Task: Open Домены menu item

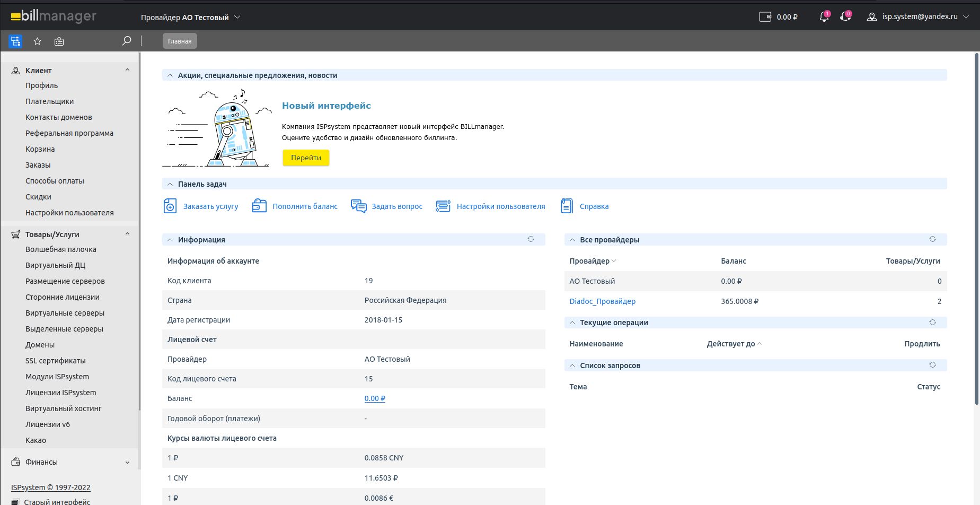Action: click(40, 345)
